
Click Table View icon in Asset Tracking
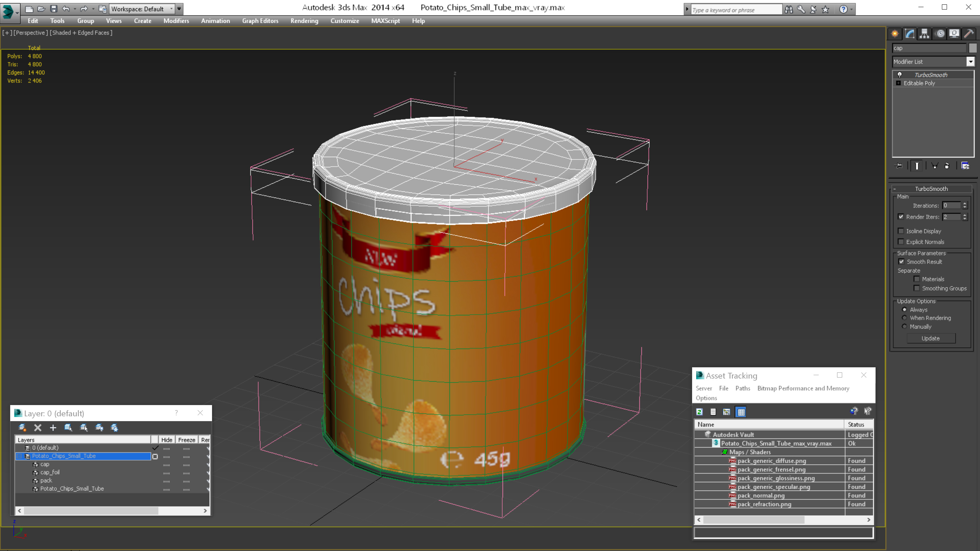[x=741, y=412]
